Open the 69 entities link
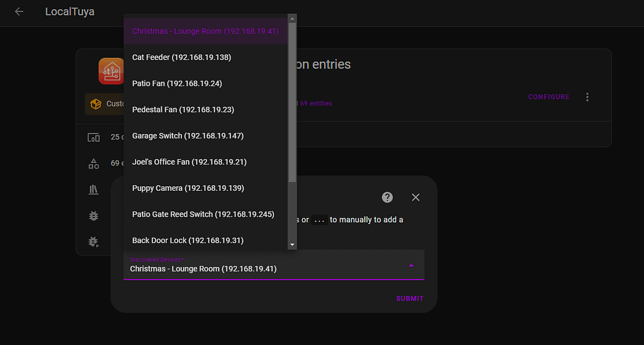Screen dimensions: 644x345 coord(316,103)
